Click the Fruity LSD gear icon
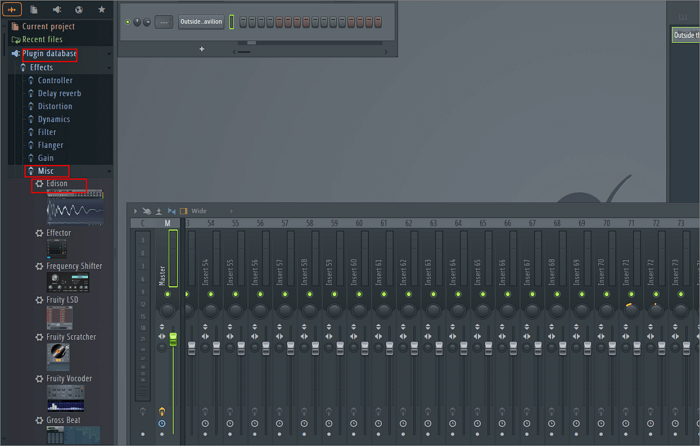700x446 pixels. coord(39,300)
